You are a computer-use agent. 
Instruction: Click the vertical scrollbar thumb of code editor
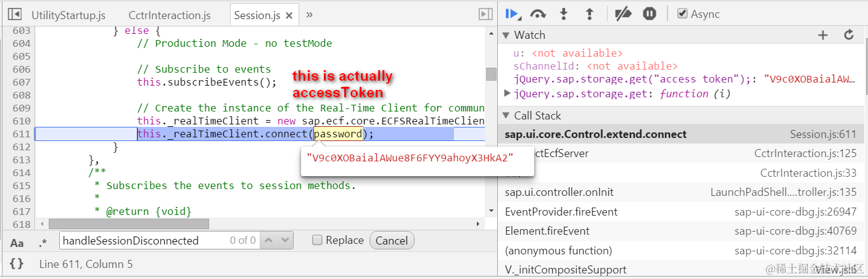(x=491, y=74)
